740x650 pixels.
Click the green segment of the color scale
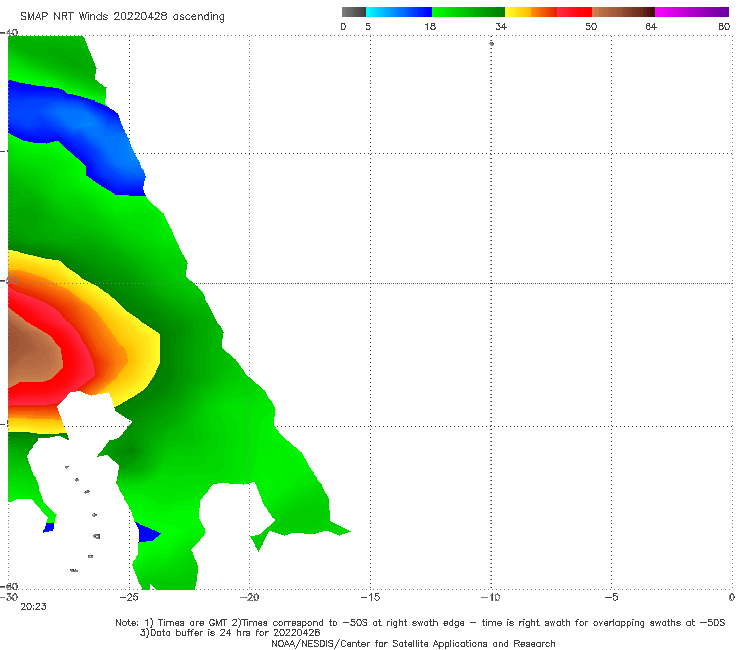click(x=468, y=12)
